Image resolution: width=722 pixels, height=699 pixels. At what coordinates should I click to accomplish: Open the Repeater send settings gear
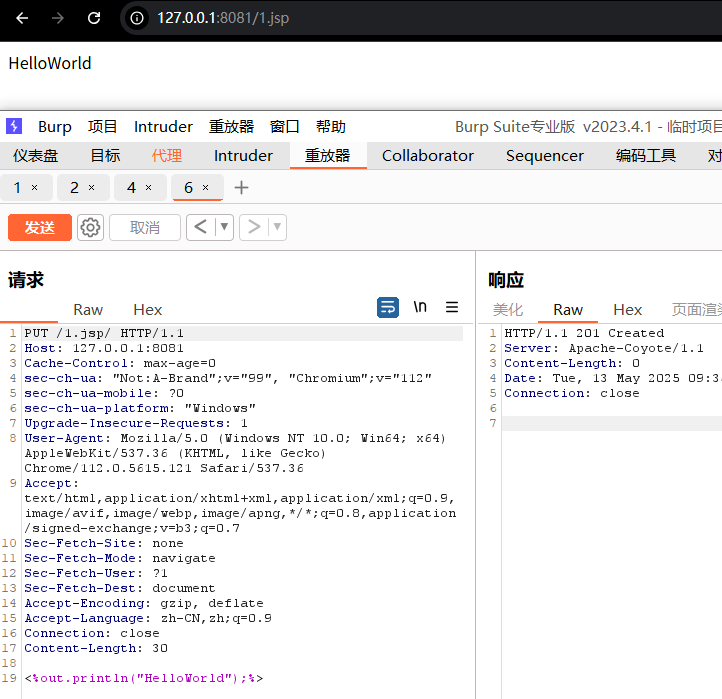coord(91,228)
